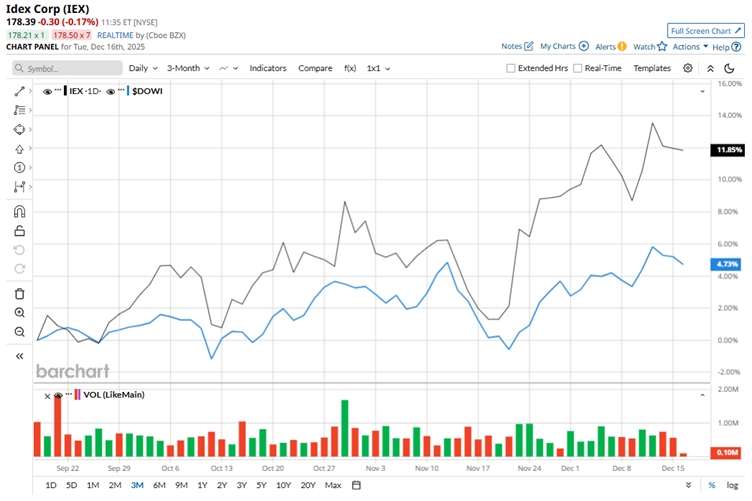Open Help question mark icon

tap(736, 47)
